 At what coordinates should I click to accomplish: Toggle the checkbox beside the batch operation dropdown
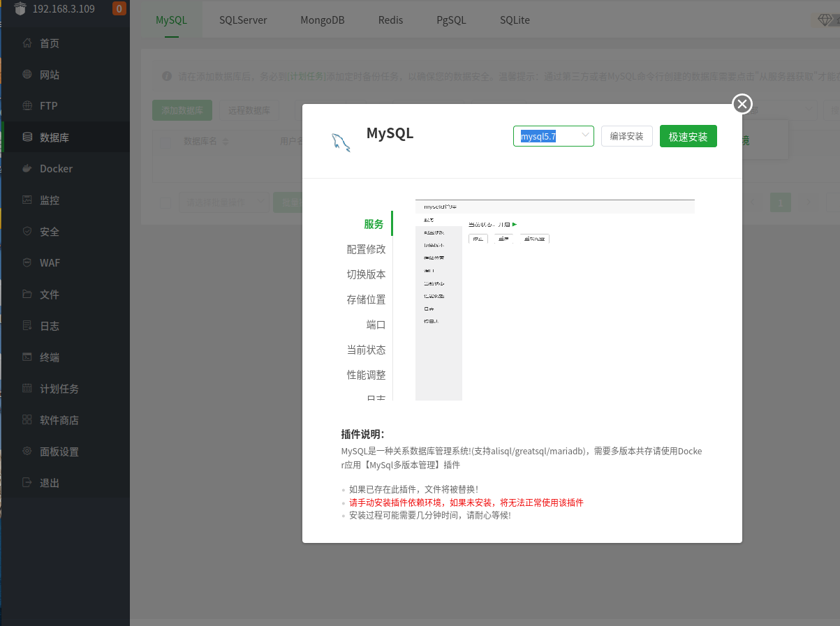pos(166,202)
